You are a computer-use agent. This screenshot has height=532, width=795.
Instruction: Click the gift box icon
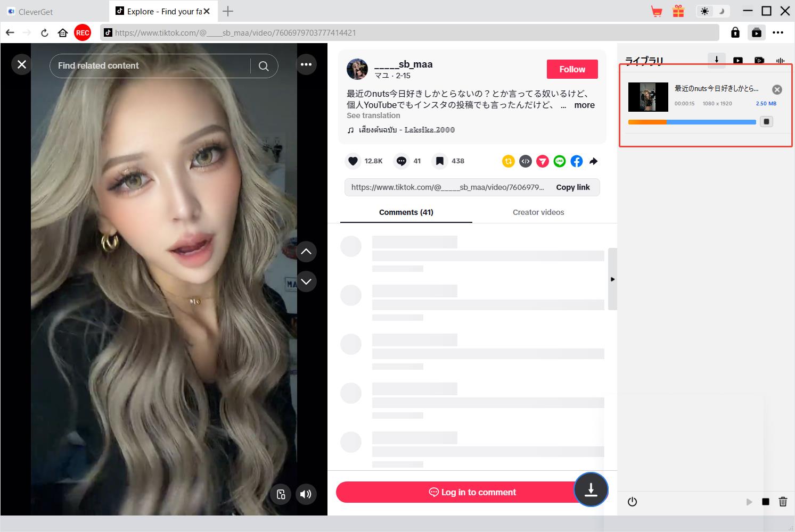point(678,11)
